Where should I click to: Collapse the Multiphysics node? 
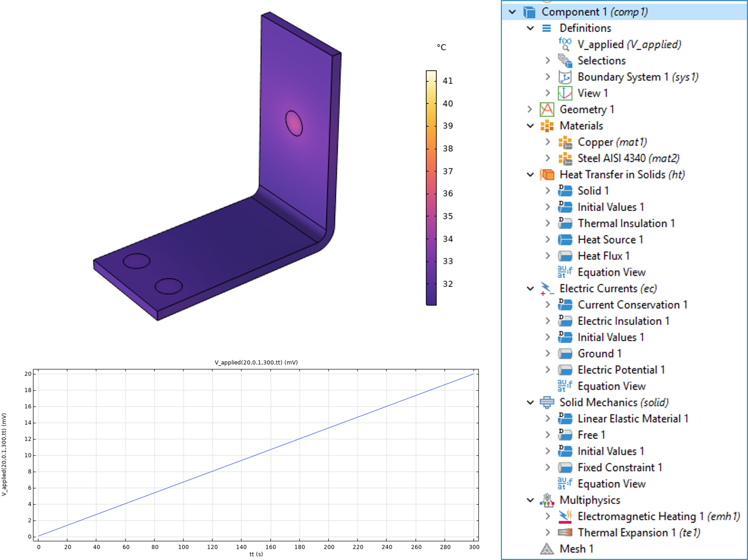[x=530, y=500]
